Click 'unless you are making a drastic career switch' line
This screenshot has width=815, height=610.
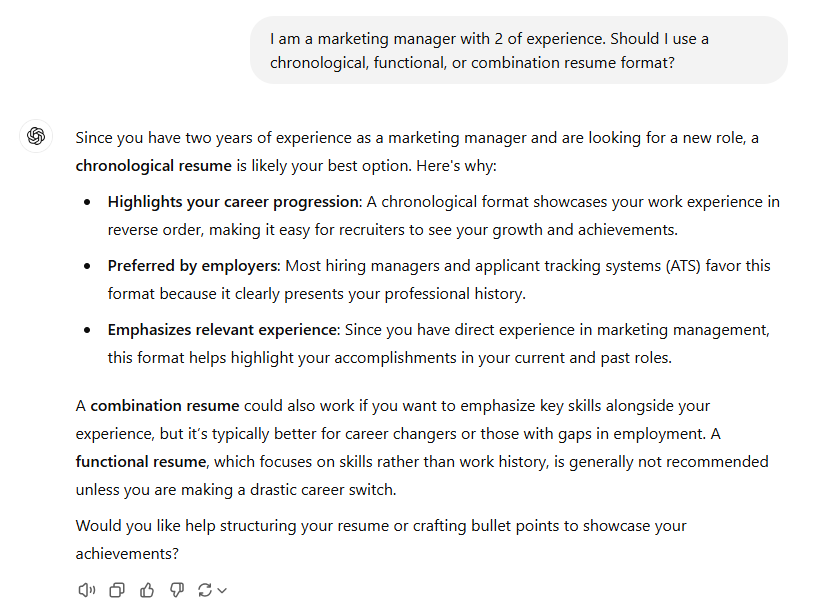236,489
